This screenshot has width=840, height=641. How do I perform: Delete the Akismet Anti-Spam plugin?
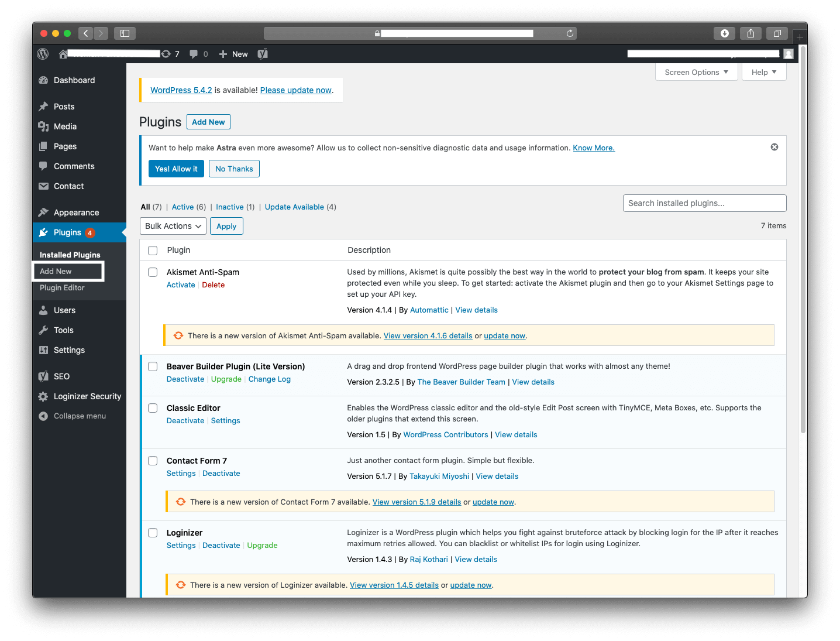[x=214, y=285]
